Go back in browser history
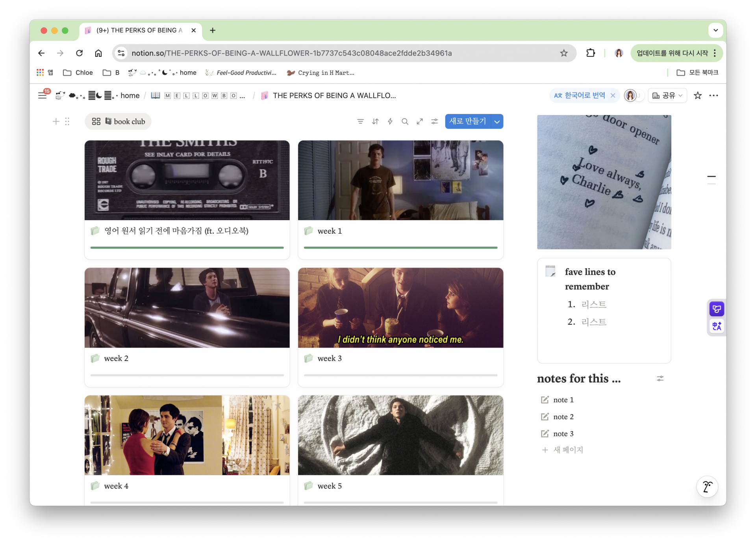The width and height of the screenshot is (756, 545). tap(41, 53)
